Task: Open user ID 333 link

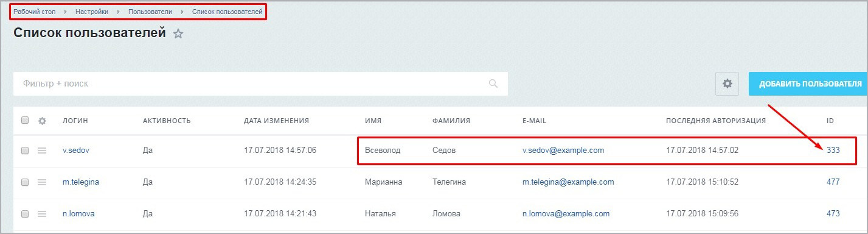Action: [x=833, y=150]
